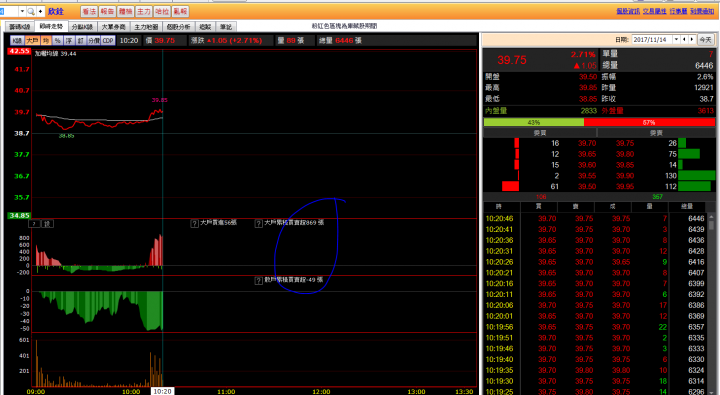
Task: Click the 42.55 upper limit price label
Action: coord(19,51)
